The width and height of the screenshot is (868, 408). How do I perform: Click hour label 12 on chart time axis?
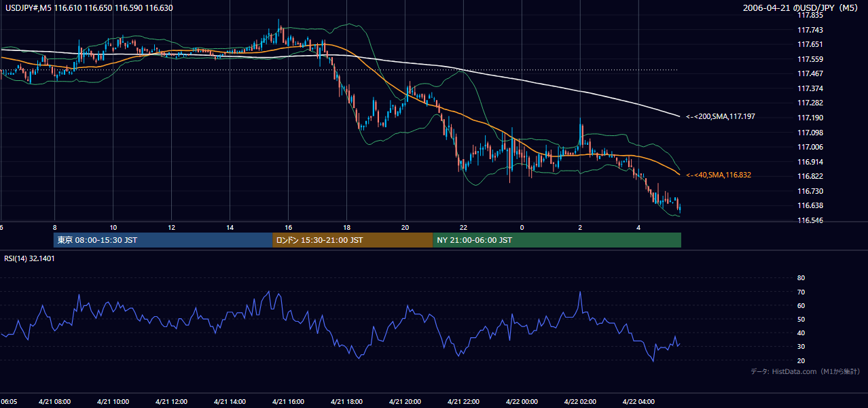(171, 227)
